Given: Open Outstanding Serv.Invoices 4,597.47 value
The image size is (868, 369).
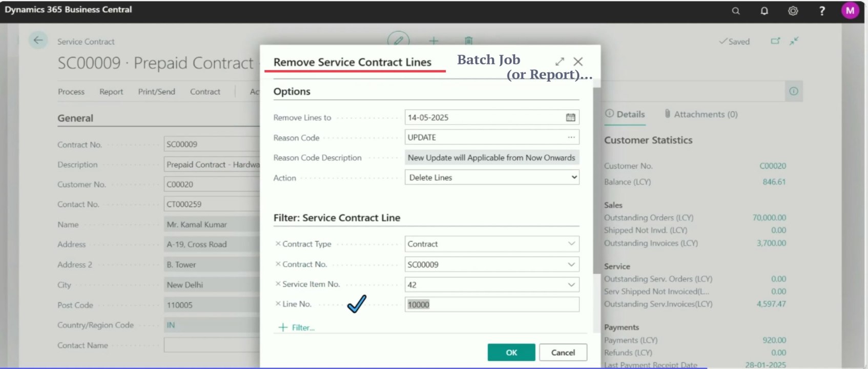Looking at the screenshot, I should click(x=771, y=304).
